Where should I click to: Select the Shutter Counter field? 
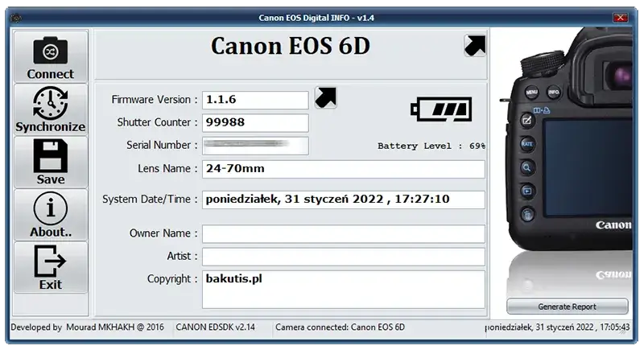pyautogui.click(x=255, y=122)
